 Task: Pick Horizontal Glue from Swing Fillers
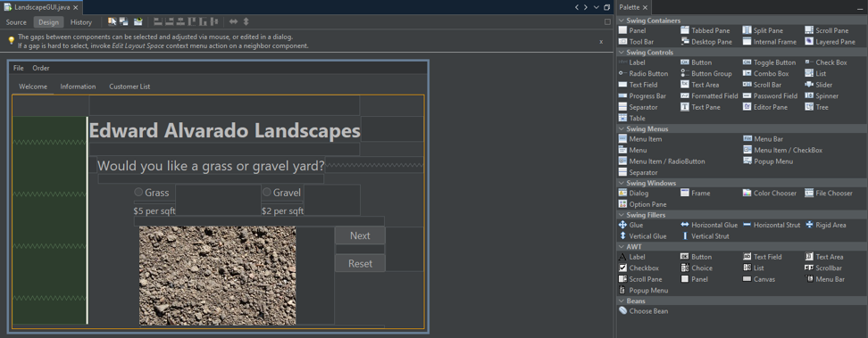709,225
